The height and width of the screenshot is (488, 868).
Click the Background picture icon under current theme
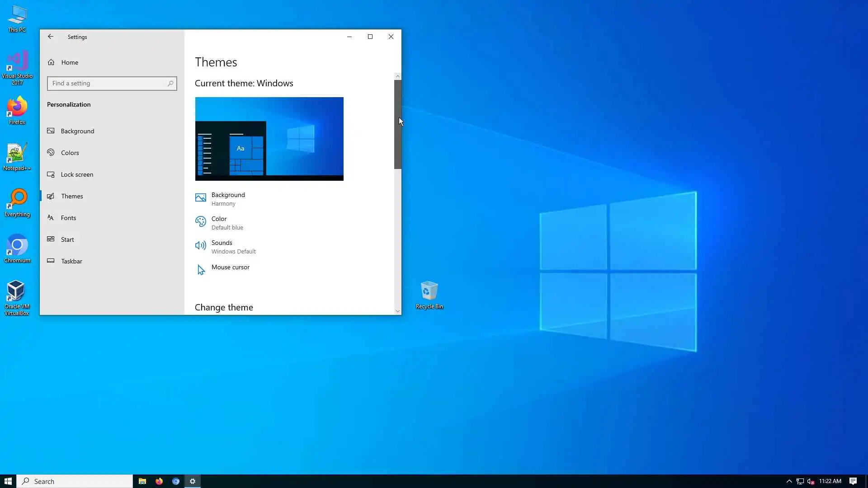200,198
